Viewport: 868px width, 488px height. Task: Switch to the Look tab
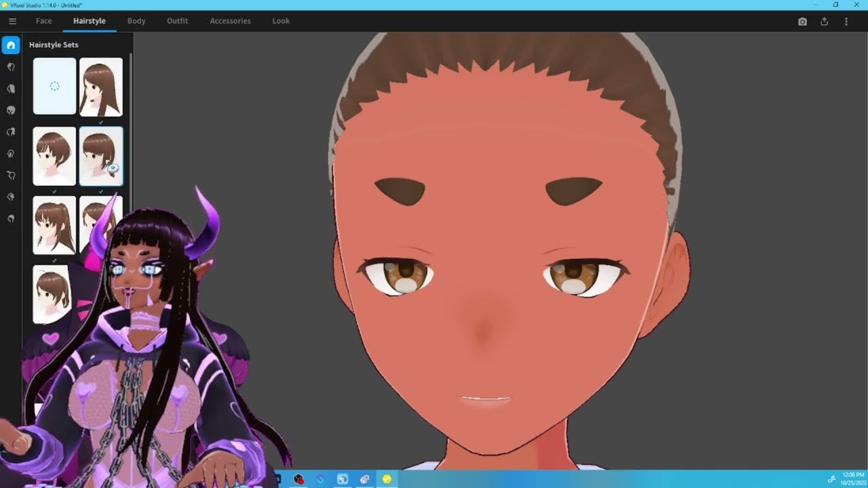click(x=281, y=21)
